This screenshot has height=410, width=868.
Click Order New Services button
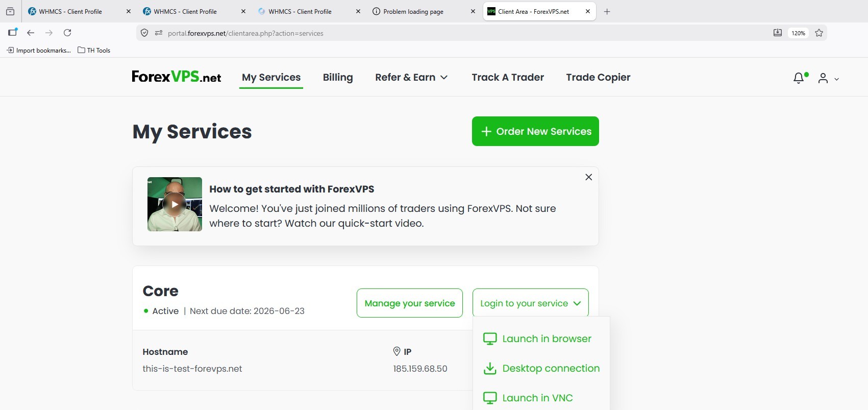click(535, 131)
